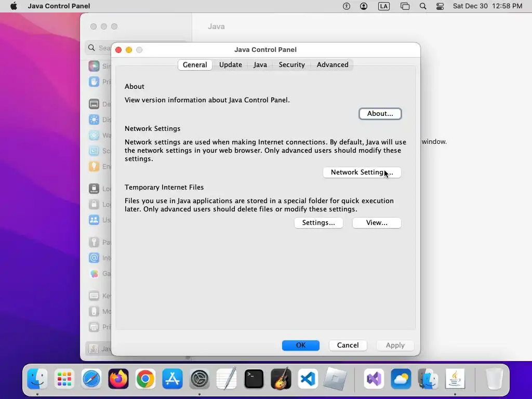The image size is (532, 399).
Task: Select Lock Screen icon in settings sidebar
Action: pos(94,189)
